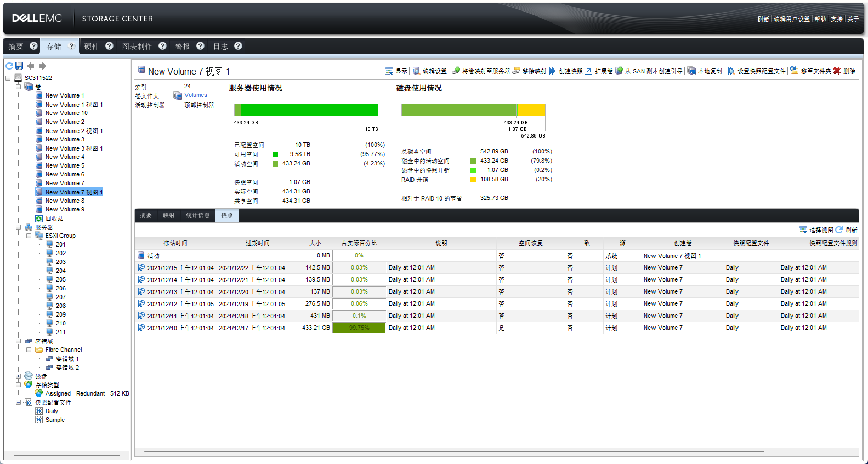Click 从 SAN 副本创建引导 toolbar button

coord(649,71)
